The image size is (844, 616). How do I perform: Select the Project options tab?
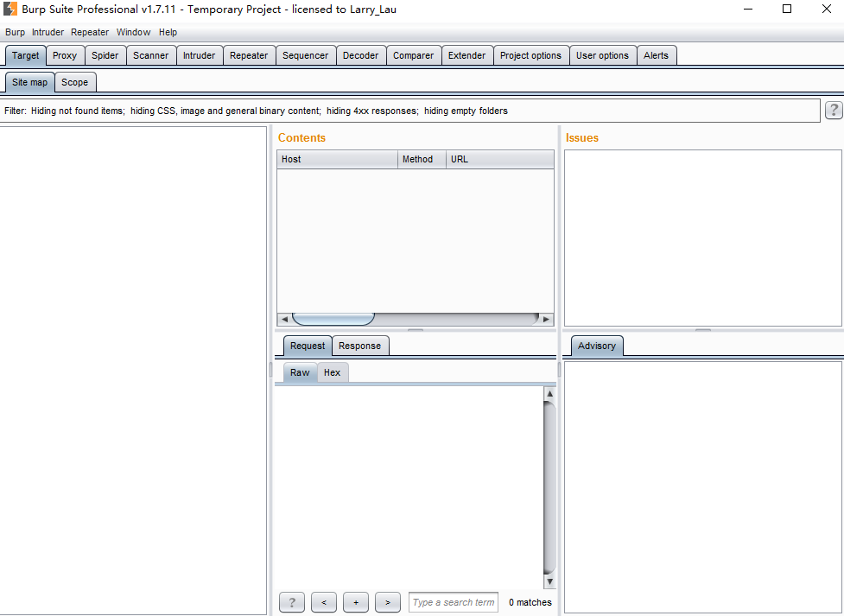pyautogui.click(x=530, y=55)
